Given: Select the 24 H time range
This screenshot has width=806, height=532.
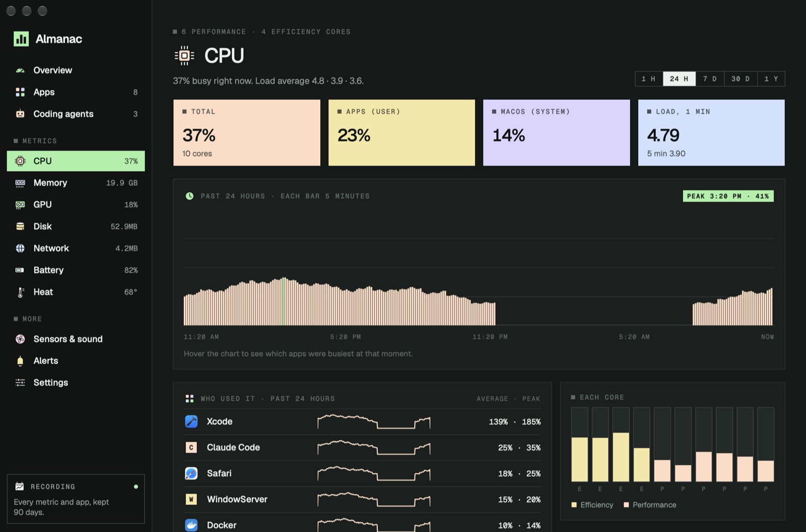Looking at the screenshot, I should [679, 79].
